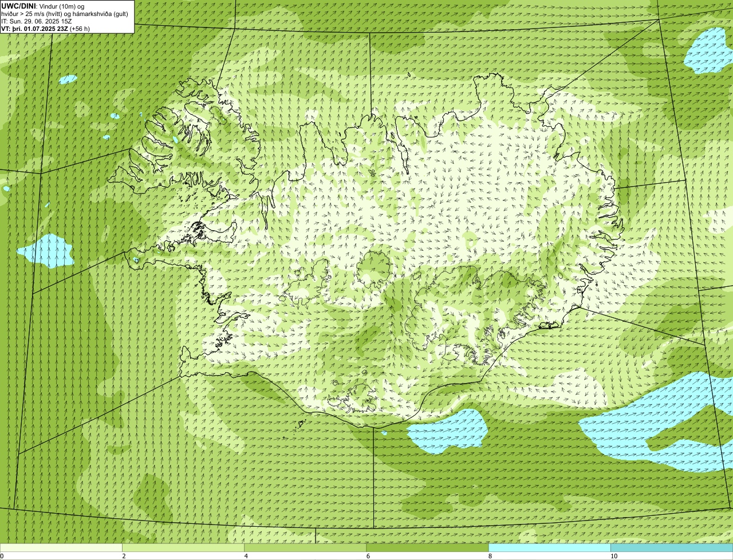Click the '4' label on the color scale
The width and height of the screenshot is (733, 560).
(246, 556)
